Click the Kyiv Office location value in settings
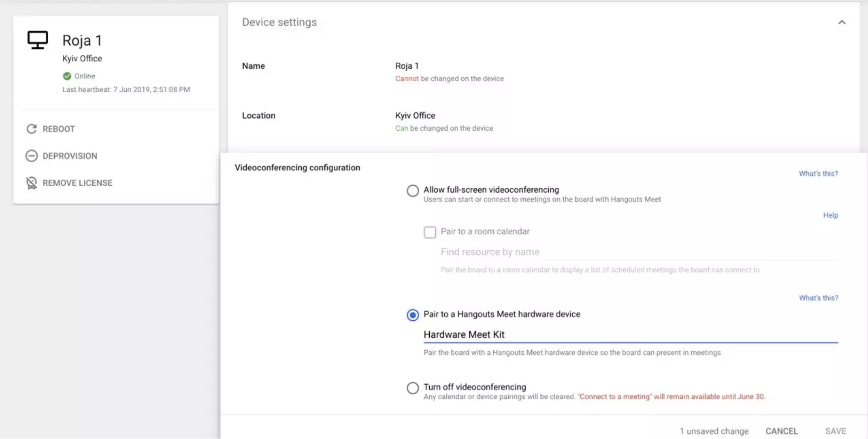Image resolution: width=868 pixels, height=439 pixels. [x=415, y=115]
